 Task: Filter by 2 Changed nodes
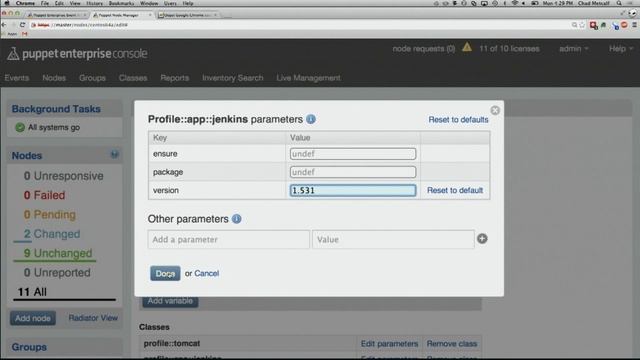[51, 234]
